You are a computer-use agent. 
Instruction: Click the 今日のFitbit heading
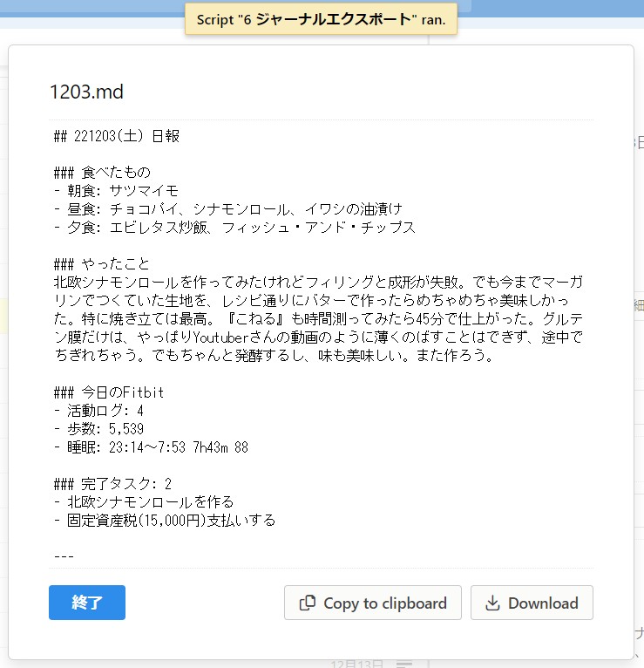click(109, 392)
